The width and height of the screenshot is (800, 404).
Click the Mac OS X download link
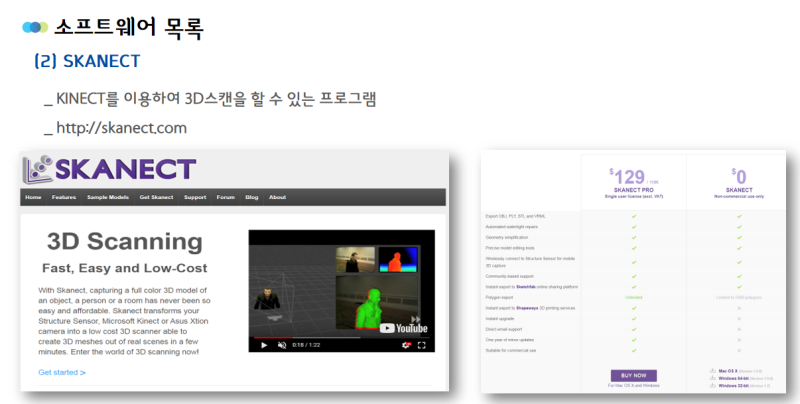(x=728, y=371)
